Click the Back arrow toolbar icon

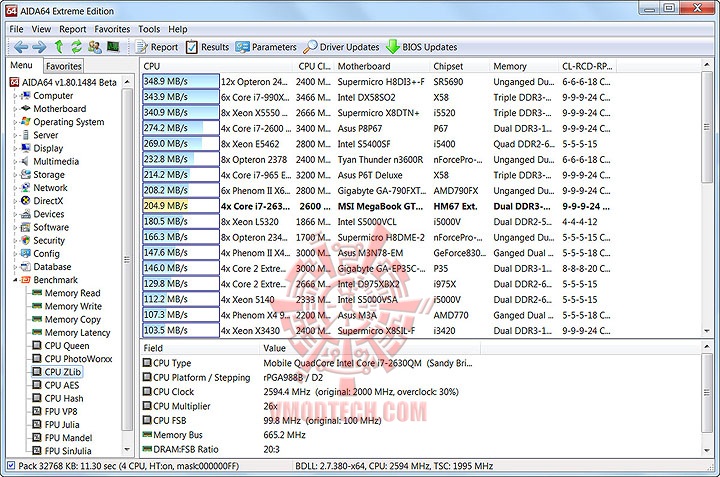click(x=21, y=47)
